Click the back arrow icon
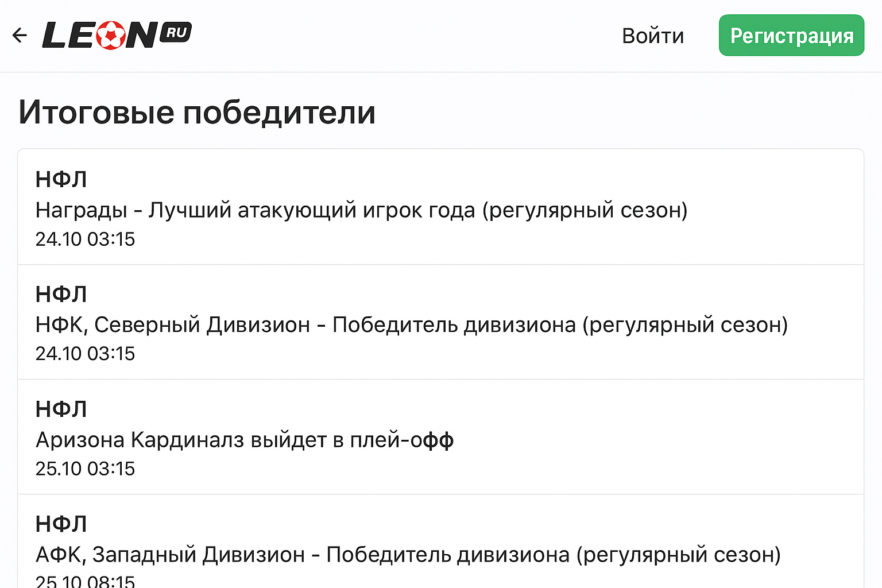The image size is (882, 588). pyautogui.click(x=20, y=36)
